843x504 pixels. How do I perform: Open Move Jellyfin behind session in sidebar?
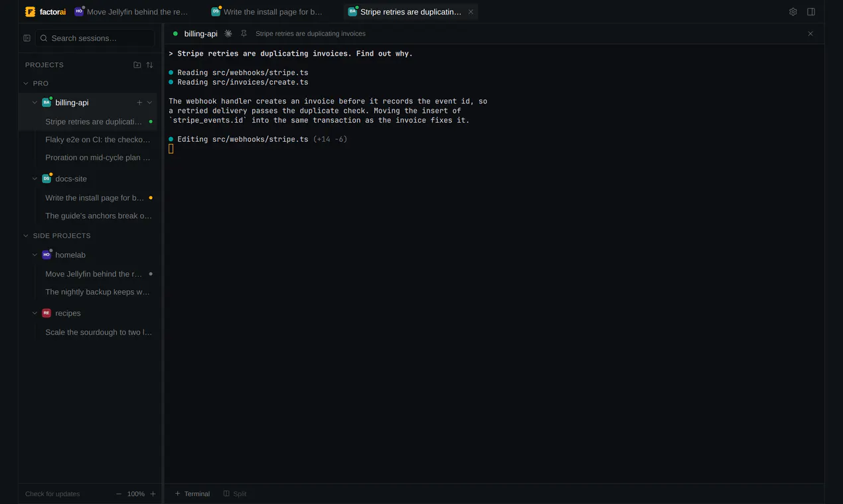(94, 275)
